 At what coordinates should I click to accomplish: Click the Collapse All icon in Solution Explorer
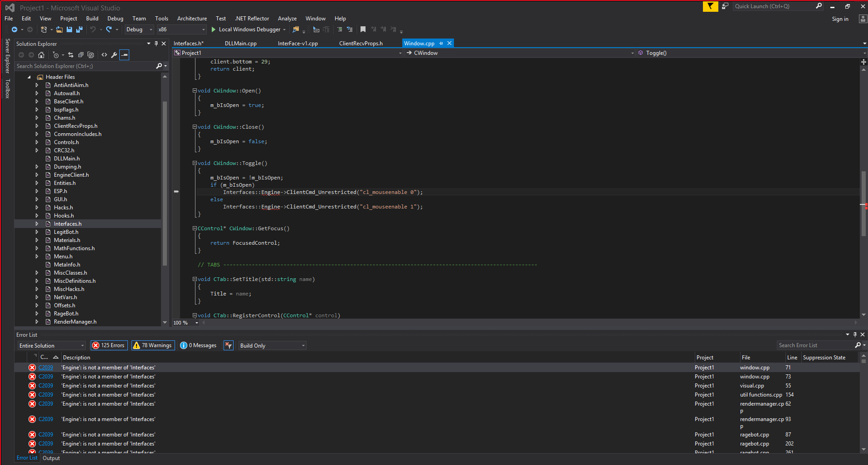pos(81,55)
